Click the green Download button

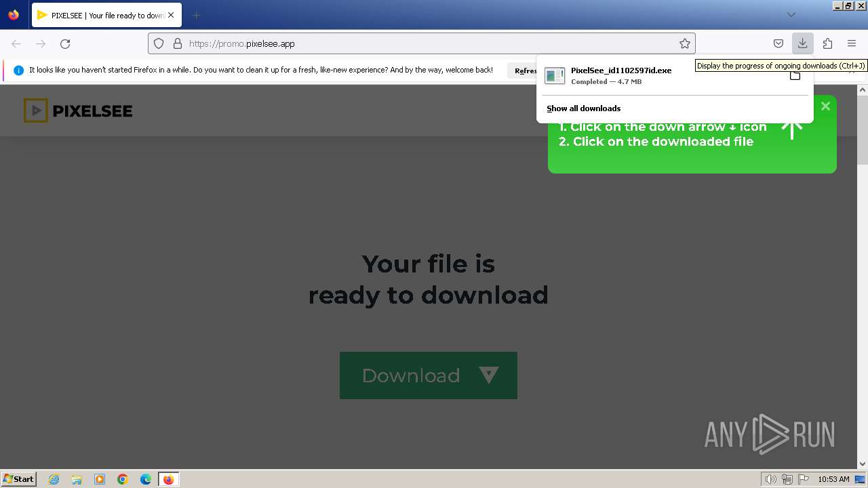pos(429,375)
